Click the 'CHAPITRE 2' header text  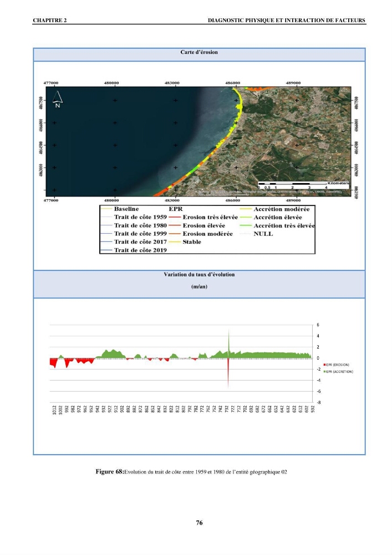pos(50,21)
